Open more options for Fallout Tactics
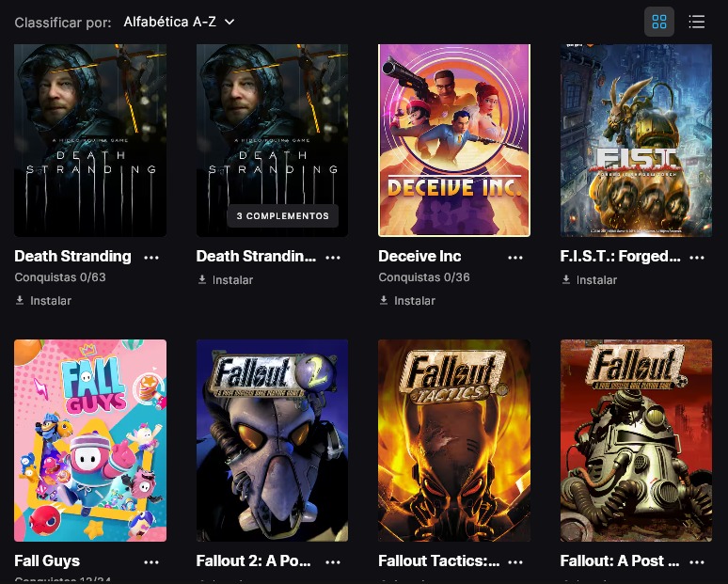 click(x=515, y=561)
